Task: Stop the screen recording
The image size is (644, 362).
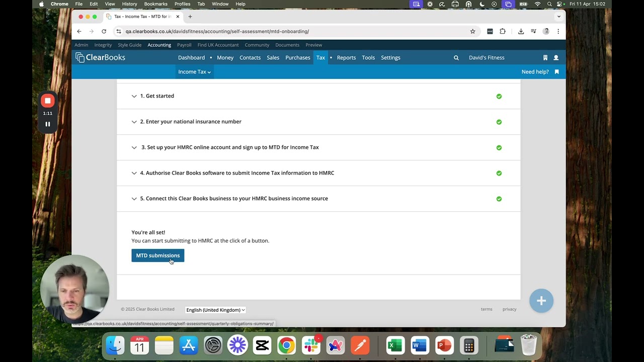Action: pos(48,101)
